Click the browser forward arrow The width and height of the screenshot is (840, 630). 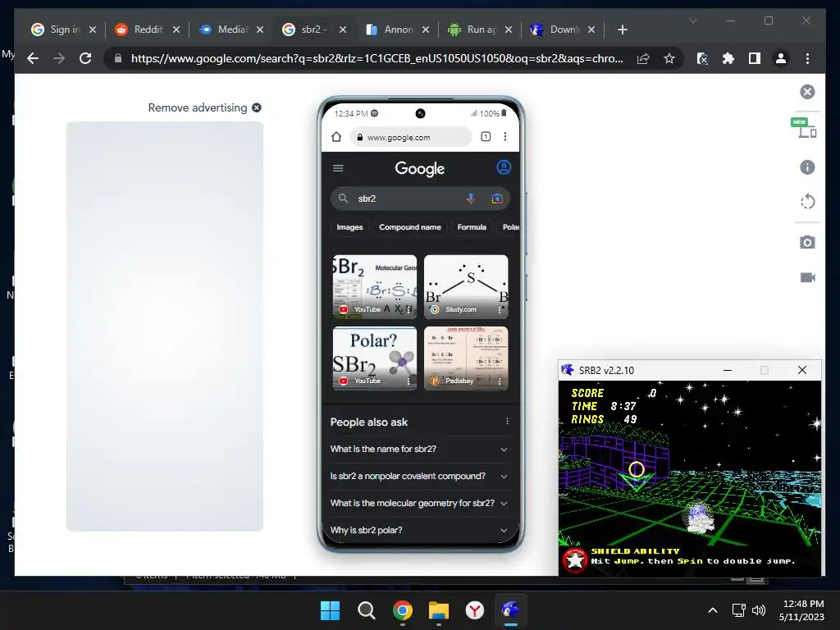[x=59, y=58]
